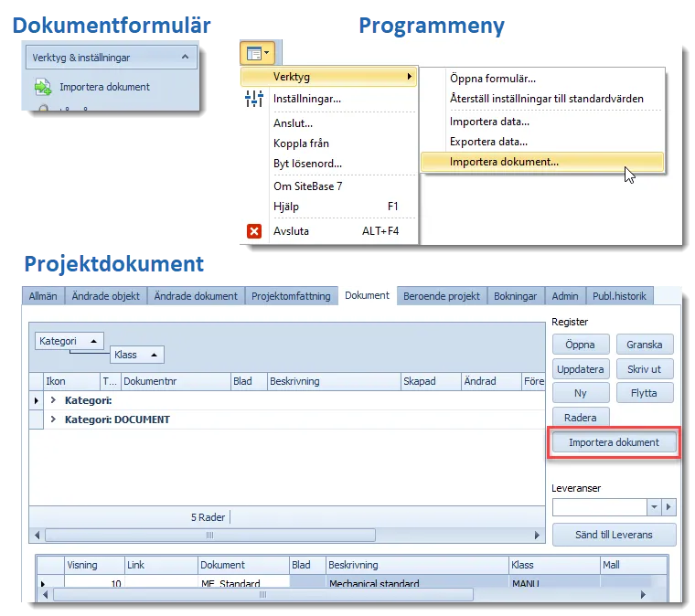Expand the empty Kategori: group row
The height and width of the screenshot is (616, 695).
point(53,400)
